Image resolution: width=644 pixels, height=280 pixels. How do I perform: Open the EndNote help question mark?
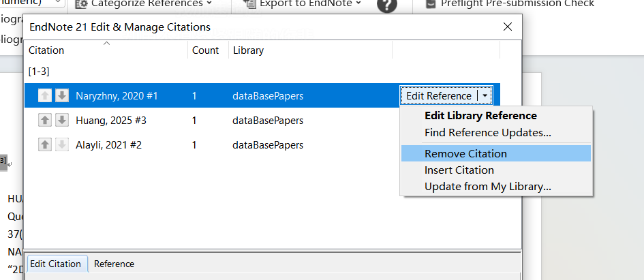click(386, 4)
